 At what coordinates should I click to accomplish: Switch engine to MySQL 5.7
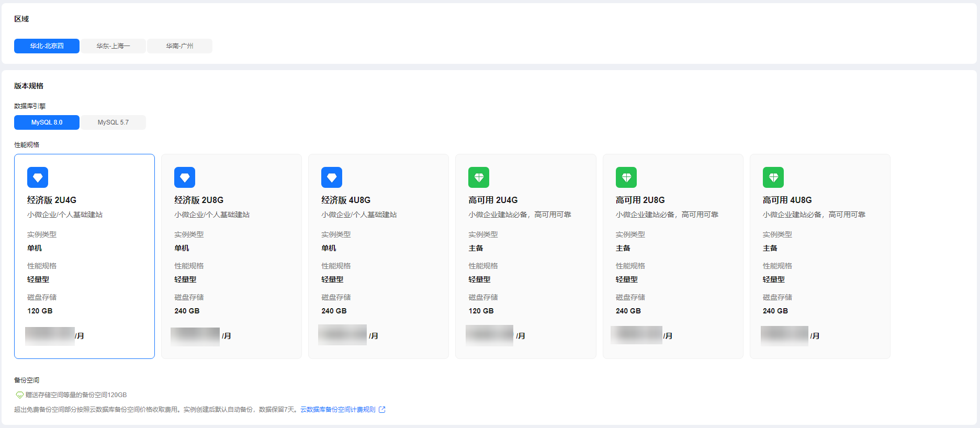coord(113,122)
